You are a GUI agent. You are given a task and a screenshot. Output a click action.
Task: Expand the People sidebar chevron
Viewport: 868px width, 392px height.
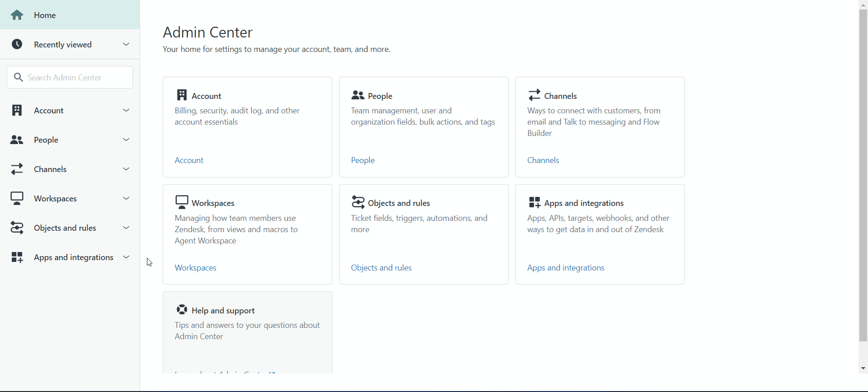tap(126, 140)
